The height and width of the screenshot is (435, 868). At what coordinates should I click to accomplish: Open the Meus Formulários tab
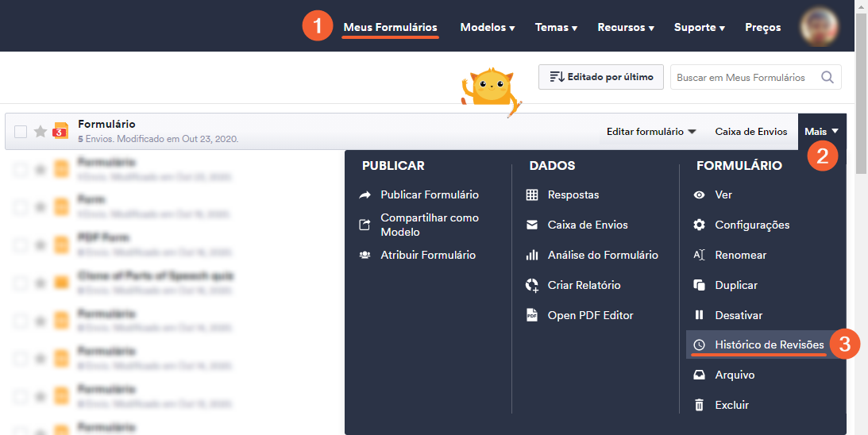390,27
